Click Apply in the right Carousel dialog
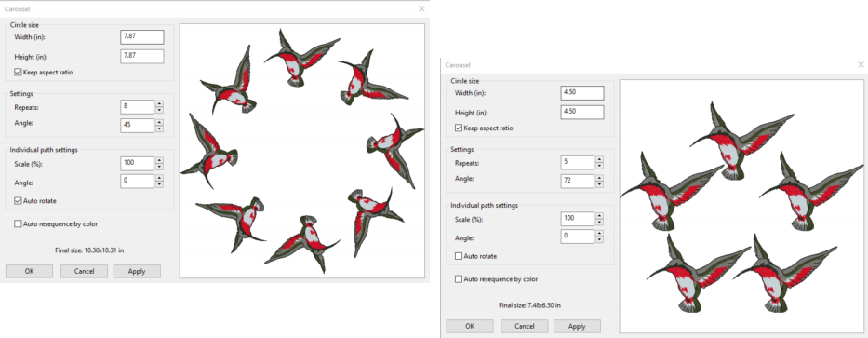The height and width of the screenshot is (338, 868). [x=577, y=326]
